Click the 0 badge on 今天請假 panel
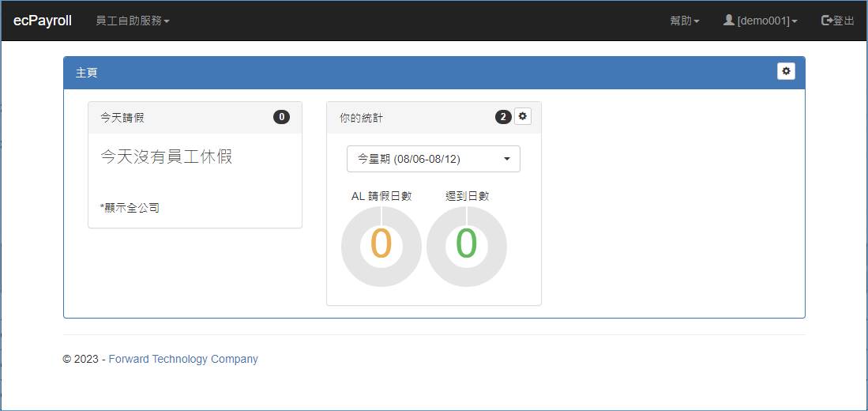Viewport: 868px width, 411px height. coord(281,117)
